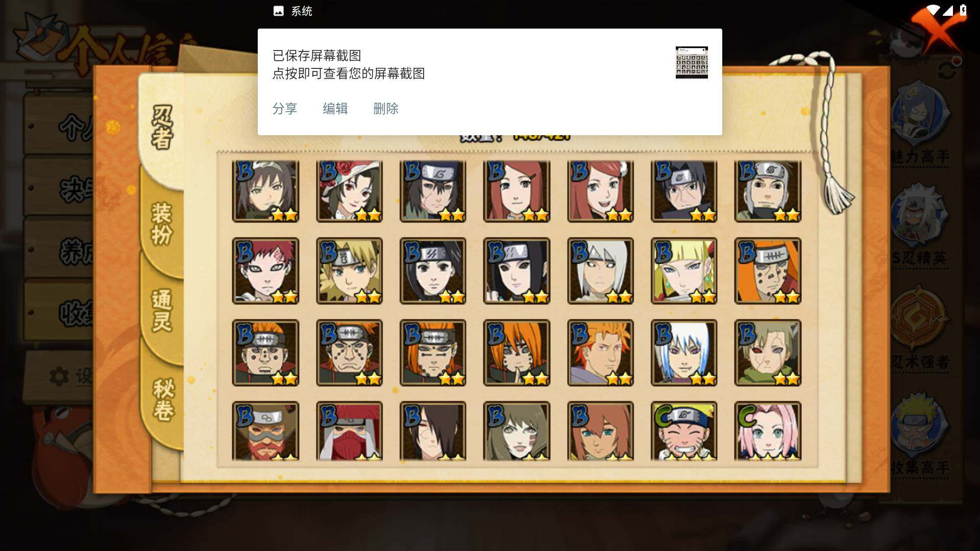Select the pink-haired Sakura C-rank portrait

click(768, 431)
